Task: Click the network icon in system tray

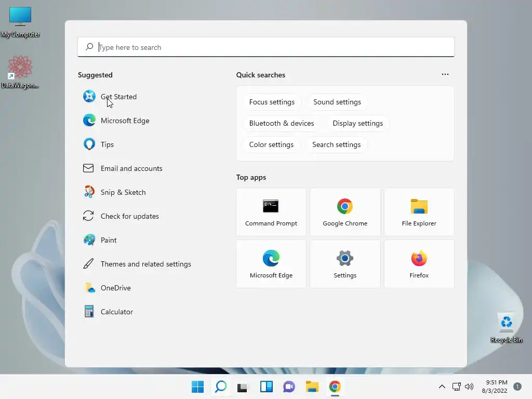Action: click(x=456, y=387)
